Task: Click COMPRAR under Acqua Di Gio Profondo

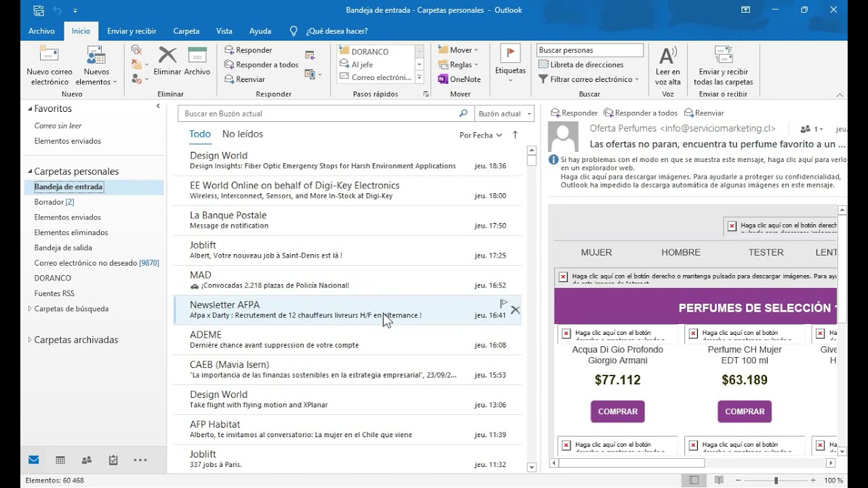Action: (617, 411)
